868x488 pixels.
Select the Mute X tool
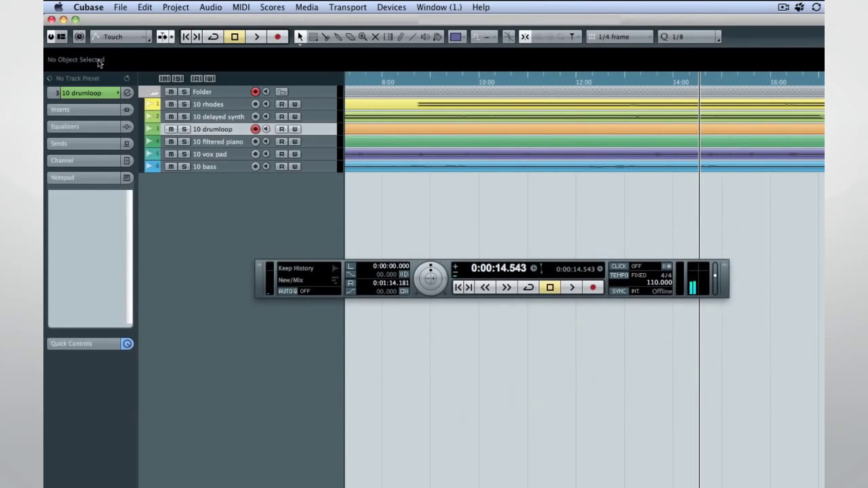point(375,37)
